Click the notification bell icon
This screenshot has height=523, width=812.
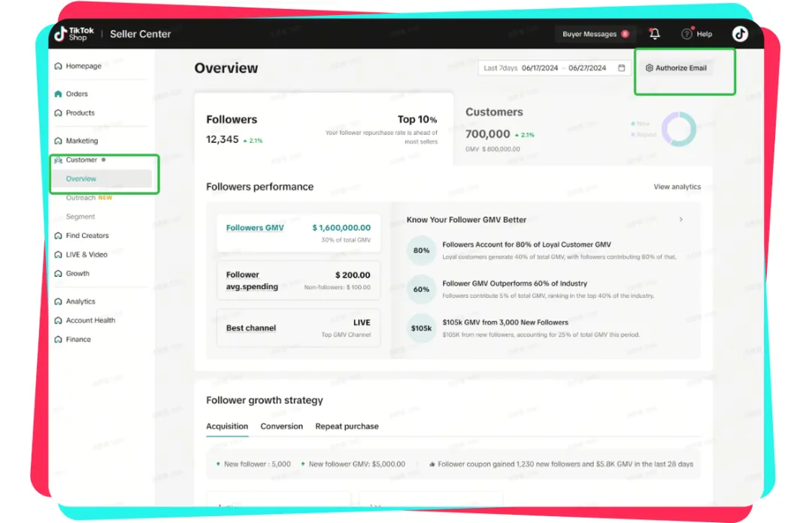click(x=655, y=34)
